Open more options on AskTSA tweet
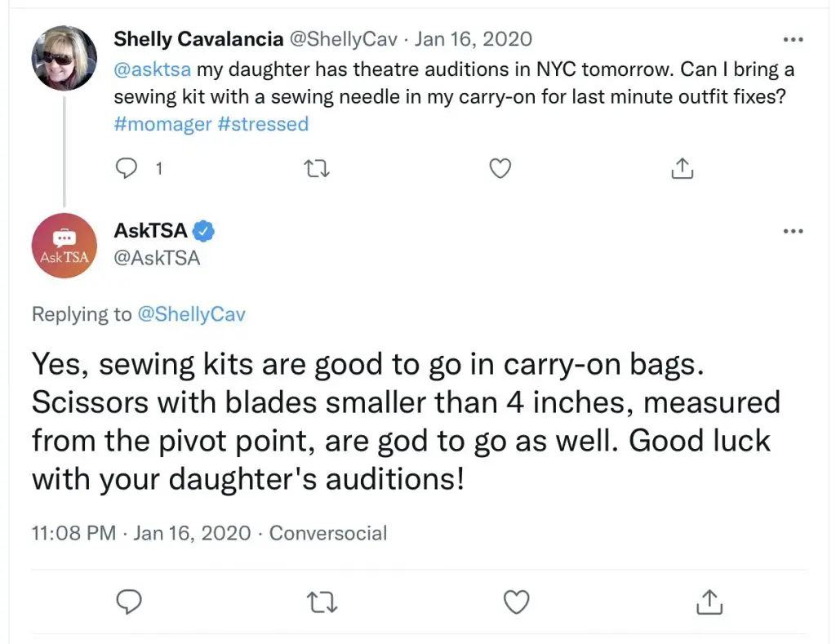This screenshot has width=836, height=644. [x=793, y=231]
